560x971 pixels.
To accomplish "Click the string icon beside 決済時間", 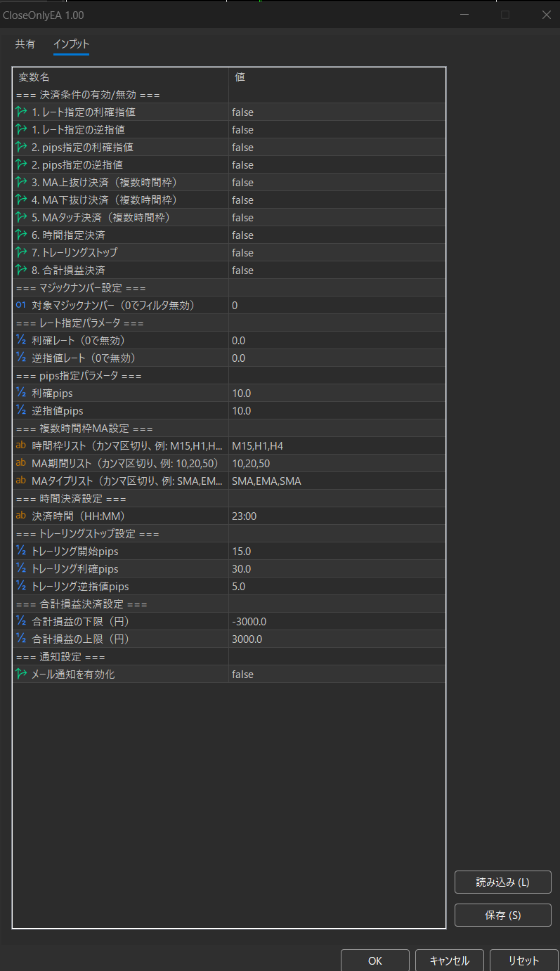I will click(20, 516).
